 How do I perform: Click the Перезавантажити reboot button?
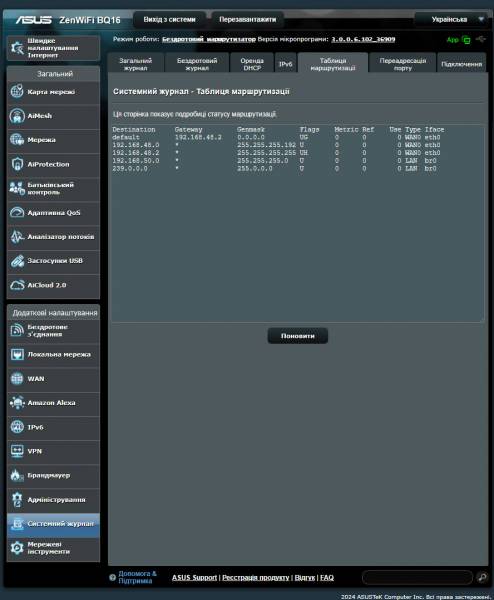coord(247,19)
